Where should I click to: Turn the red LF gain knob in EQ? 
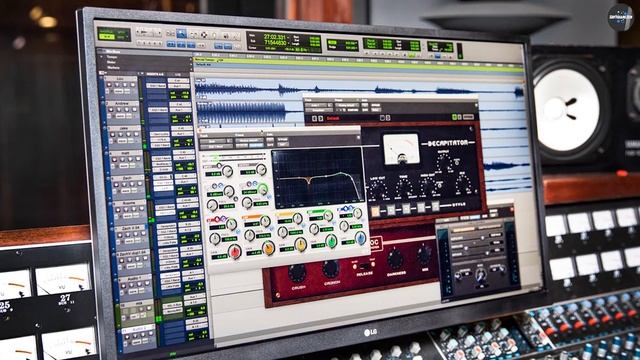pos(235,252)
